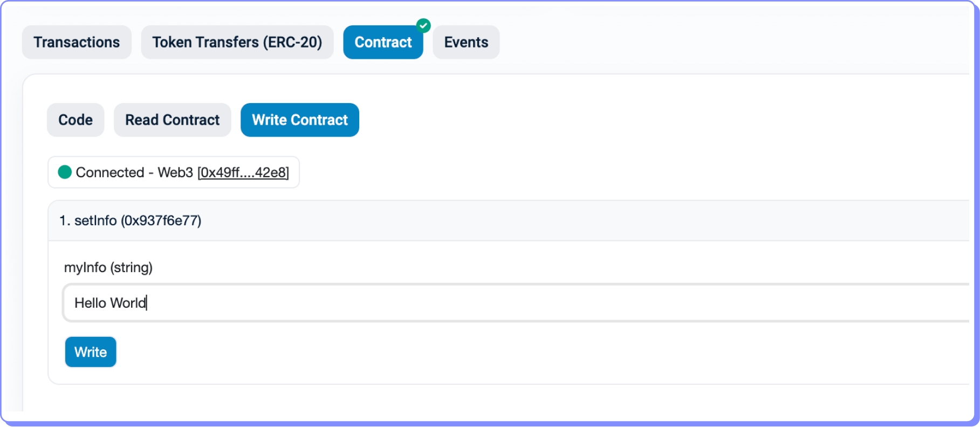Click the 0x937f6e77 method ID text

pyautogui.click(x=161, y=221)
